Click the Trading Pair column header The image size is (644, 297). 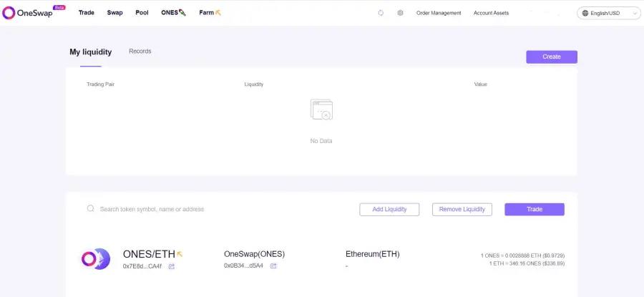[x=101, y=84]
